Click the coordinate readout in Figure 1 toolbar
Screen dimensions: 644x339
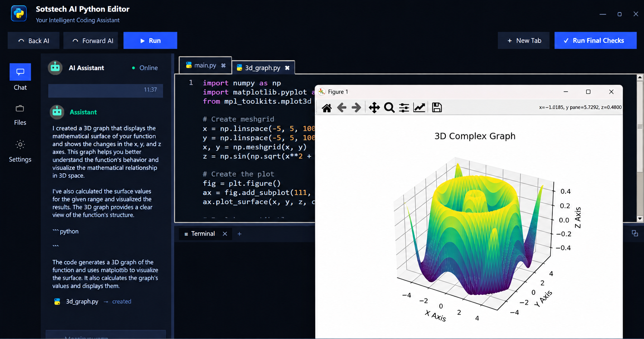pyautogui.click(x=580, y=107)
